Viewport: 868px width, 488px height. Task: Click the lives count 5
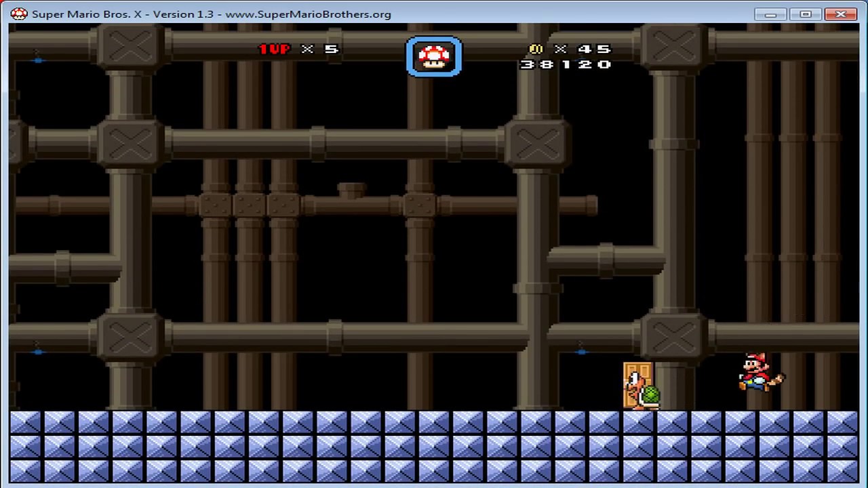tap(332, 49)
